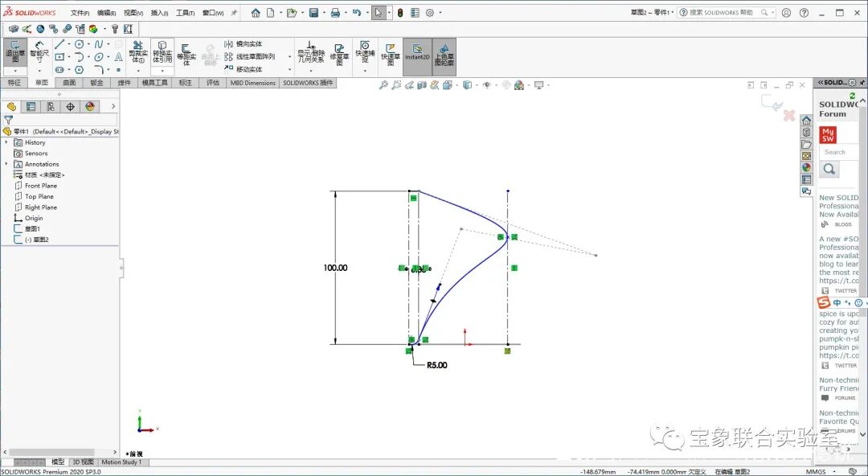Open the Quick Snaps dropdown arrow
The image size is (868, 476).
coord(365,71)
